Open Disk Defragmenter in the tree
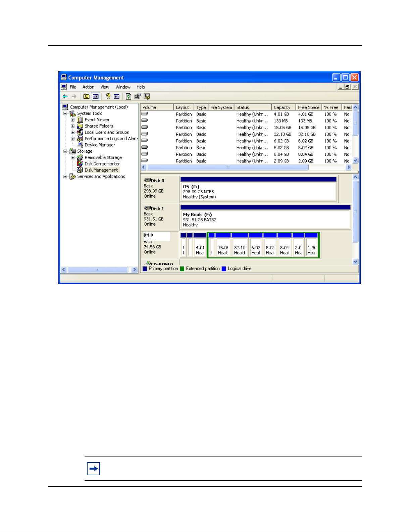 click(x=102, y=164)
